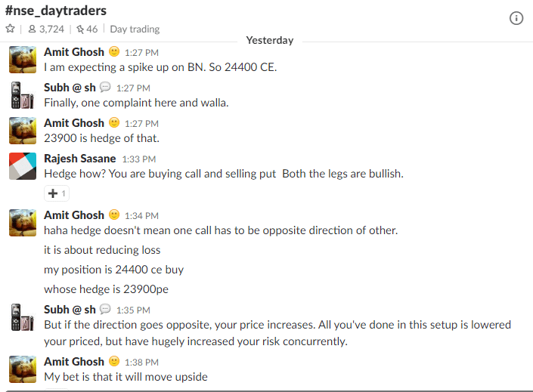Toggle the +1 reaction on Rajesh's message

tap(57, 193)
